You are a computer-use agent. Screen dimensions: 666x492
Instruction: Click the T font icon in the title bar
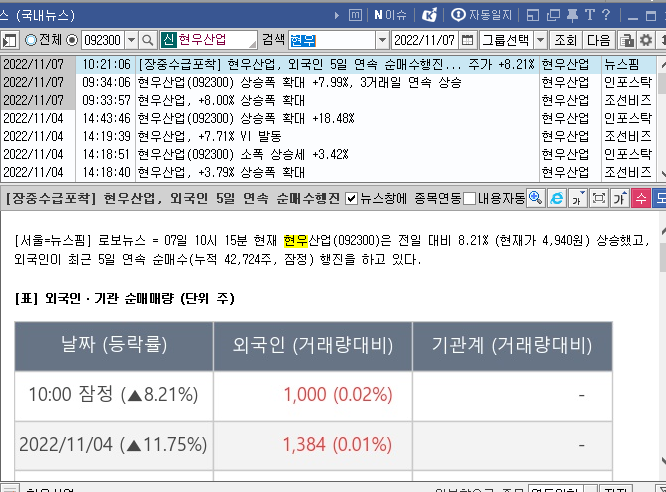[590, 15]
